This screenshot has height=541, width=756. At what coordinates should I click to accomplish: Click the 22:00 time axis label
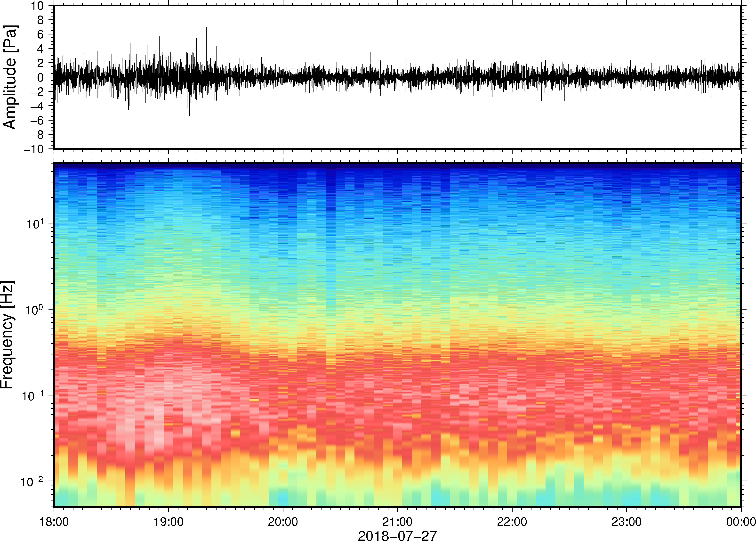pyautogui.click(x=512, y=522)
